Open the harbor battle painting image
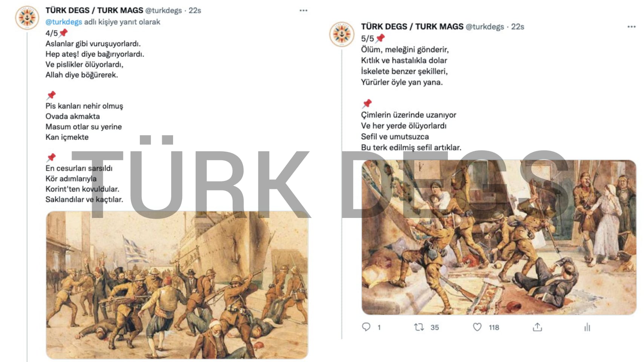Viewport: 644px width, 362px height. [177, 285]
